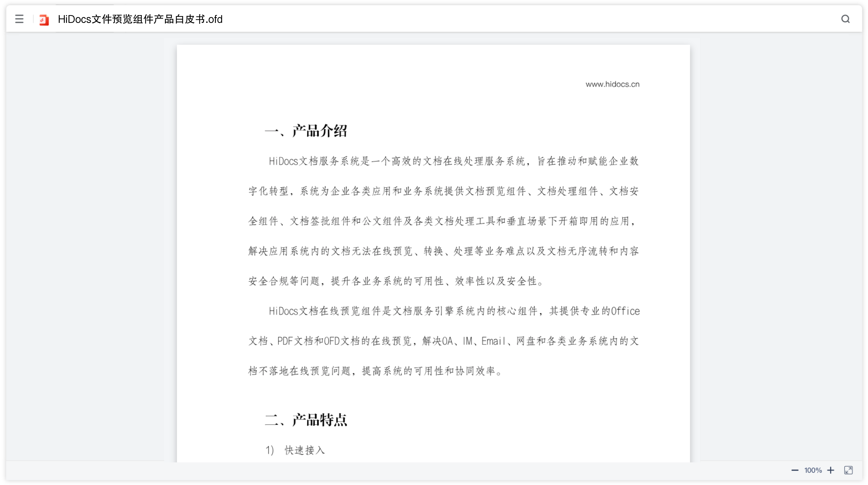Click the line starting 解决应用系统内的文档

tap(443, 251)
